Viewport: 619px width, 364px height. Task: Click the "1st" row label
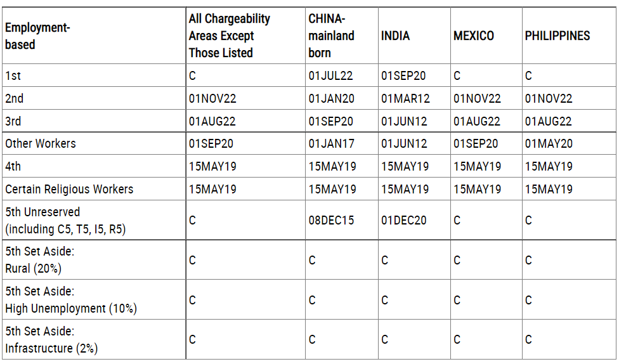click(x=13, y=76)
